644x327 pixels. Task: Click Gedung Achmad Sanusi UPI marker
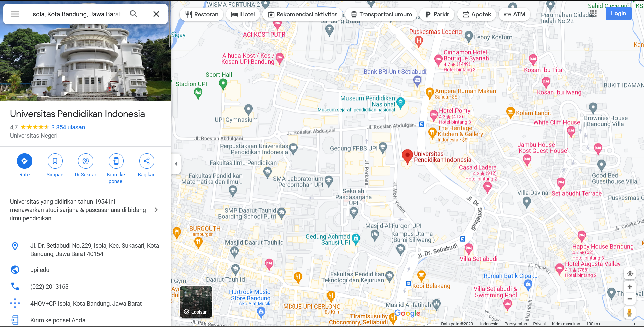tap(356, 239)
